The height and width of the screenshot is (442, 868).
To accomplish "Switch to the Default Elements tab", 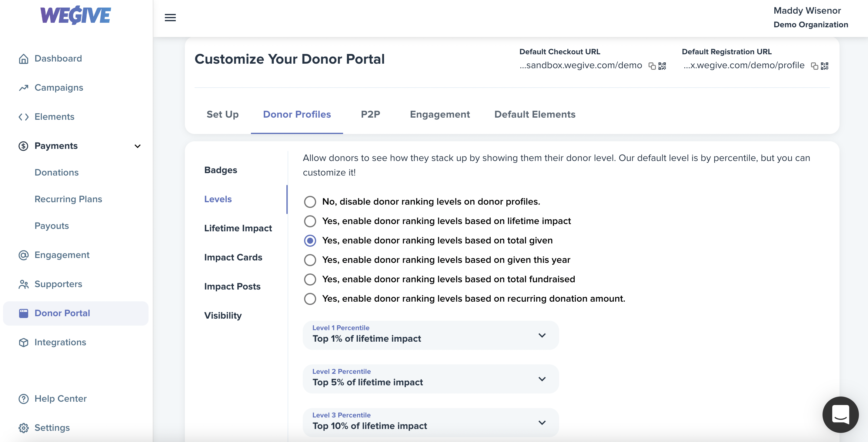I will pyautogui.click(x=535, y=114).
